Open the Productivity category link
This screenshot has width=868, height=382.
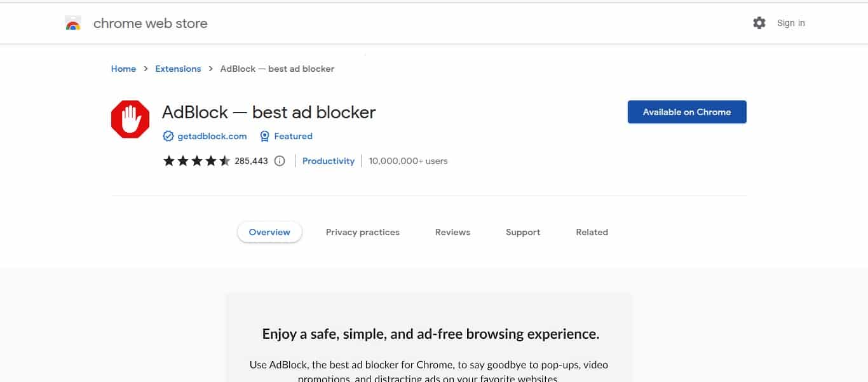click(329, 161)
